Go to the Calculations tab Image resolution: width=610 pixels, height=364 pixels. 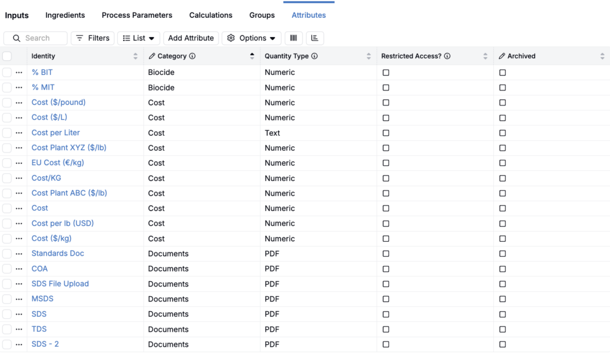coord(211,15)
